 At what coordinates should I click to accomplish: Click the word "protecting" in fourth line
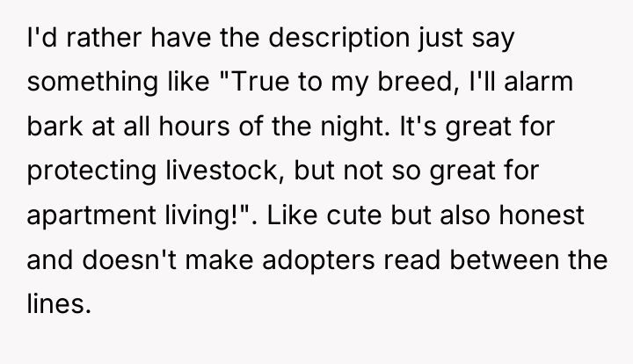click(x=91, y=171)
